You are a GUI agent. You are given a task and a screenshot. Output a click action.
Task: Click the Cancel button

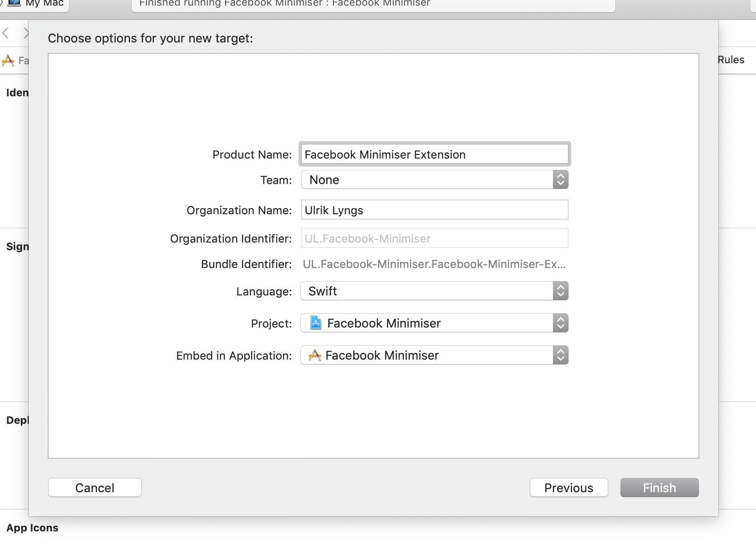pos(95,488)
